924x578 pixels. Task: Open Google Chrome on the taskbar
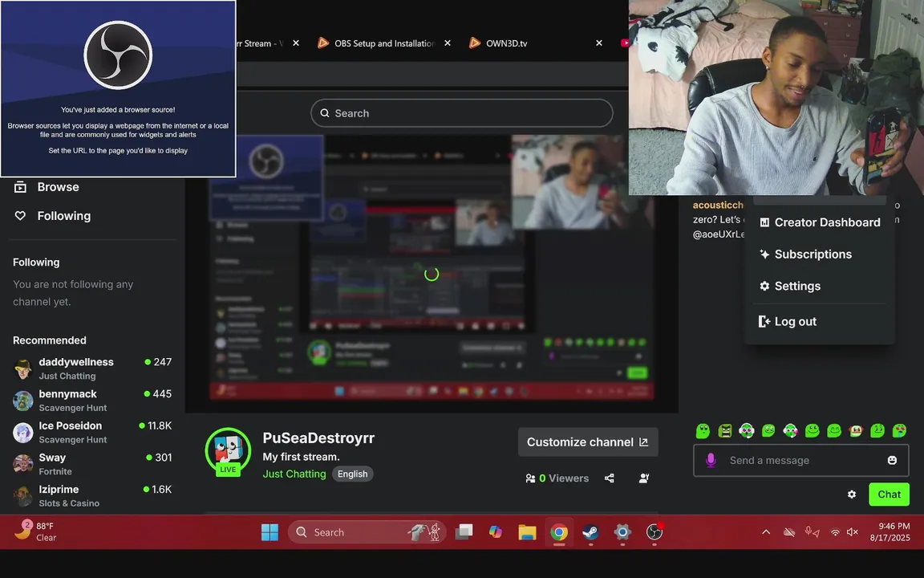pos(559,532)
